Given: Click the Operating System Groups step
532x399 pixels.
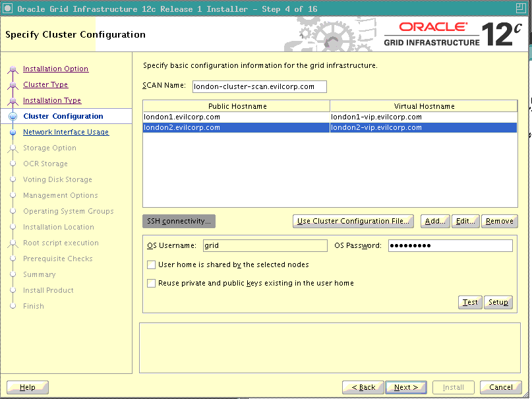Looking at the screenshot, I should click(x=68, y=211).
